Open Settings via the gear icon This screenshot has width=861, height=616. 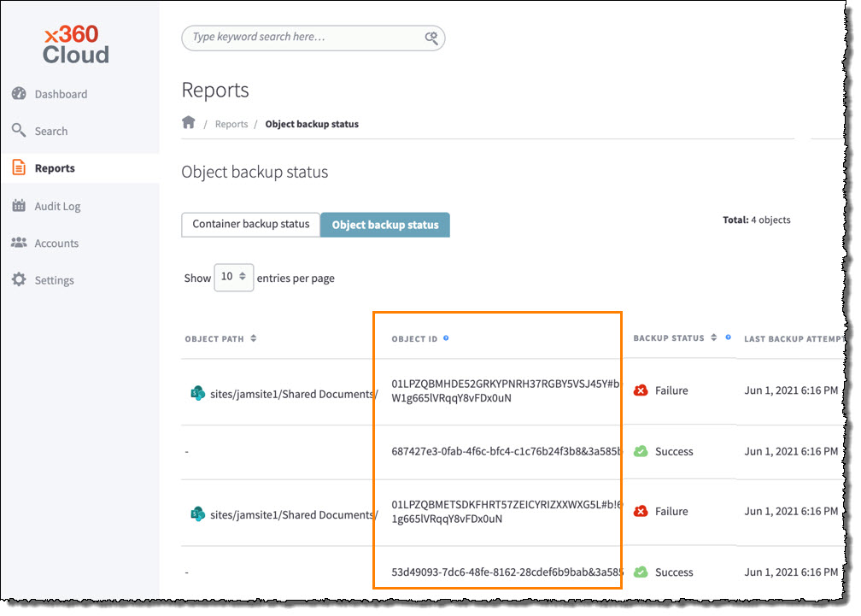point(20,279)
